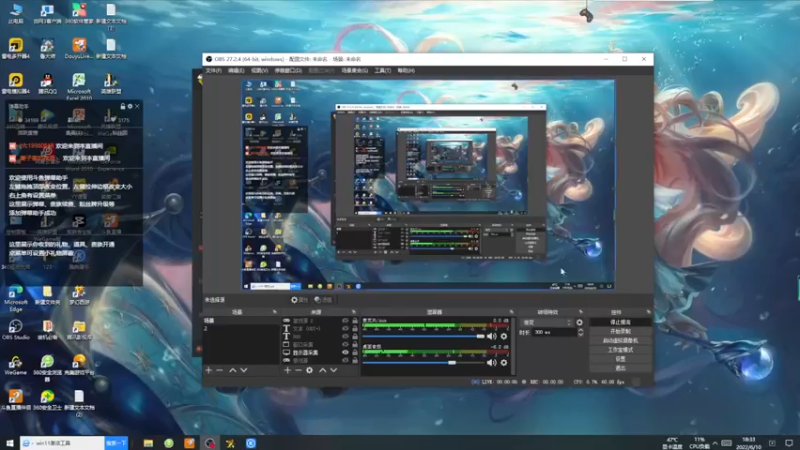Open the 淡变 transition type dropdown

546,322
